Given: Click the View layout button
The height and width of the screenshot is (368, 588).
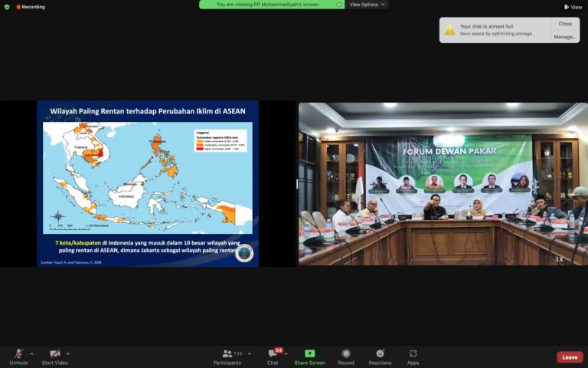Looking at the screenshot, I should (x=573, y=7).
